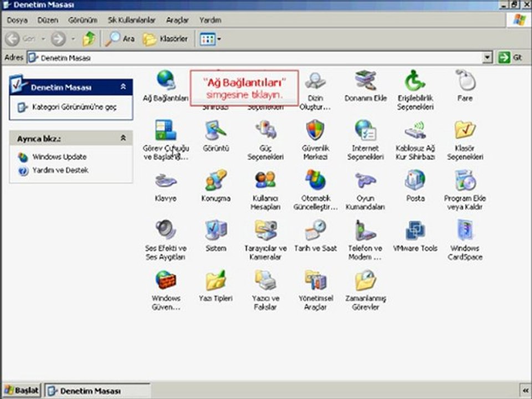The width and height of the screenshot is (532, 399).
Task: Open the Fare mouse icon
Action: (465, 80)
